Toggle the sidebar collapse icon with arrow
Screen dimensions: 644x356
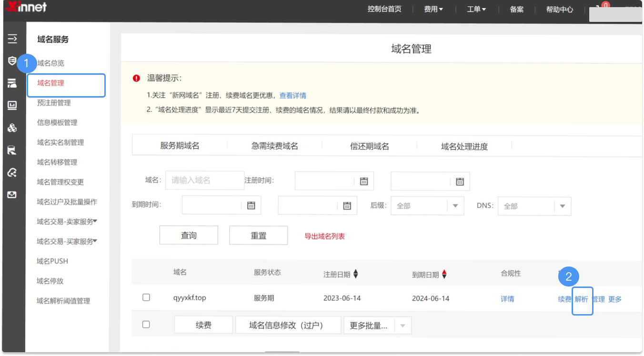pyautogui.click(x=12, y=39)
